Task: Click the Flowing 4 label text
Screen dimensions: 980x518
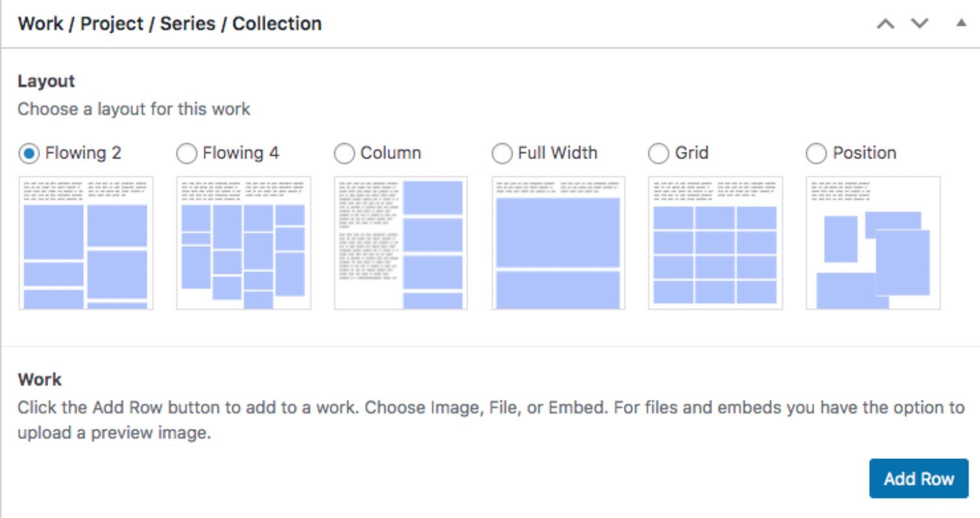Action: (241, 154)
